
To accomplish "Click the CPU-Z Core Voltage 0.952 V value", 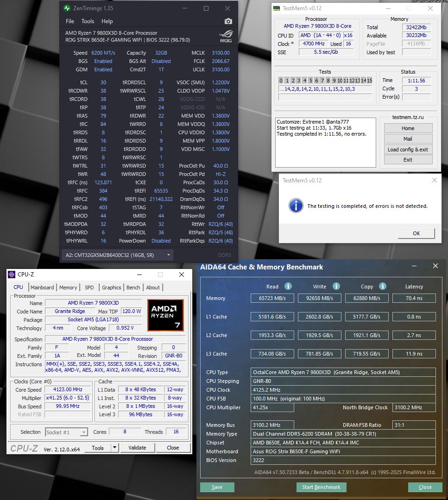I will coord(125,328).
